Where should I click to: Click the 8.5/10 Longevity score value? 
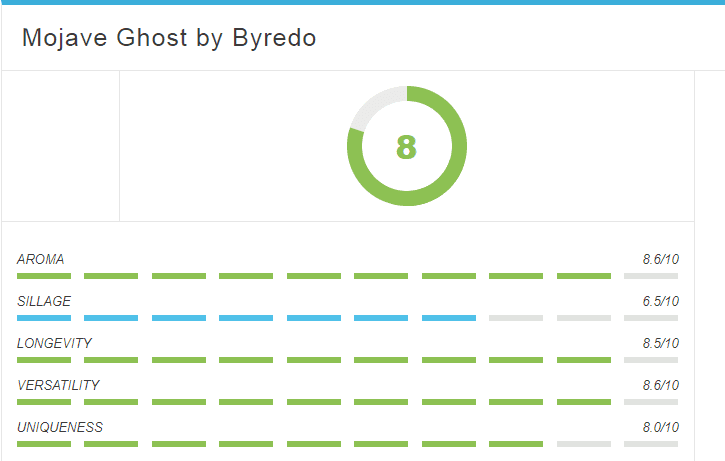pos(660,344)
